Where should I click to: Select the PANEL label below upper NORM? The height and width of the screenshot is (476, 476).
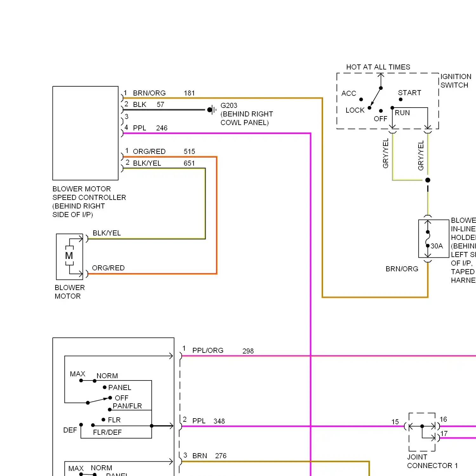[120, 387]
